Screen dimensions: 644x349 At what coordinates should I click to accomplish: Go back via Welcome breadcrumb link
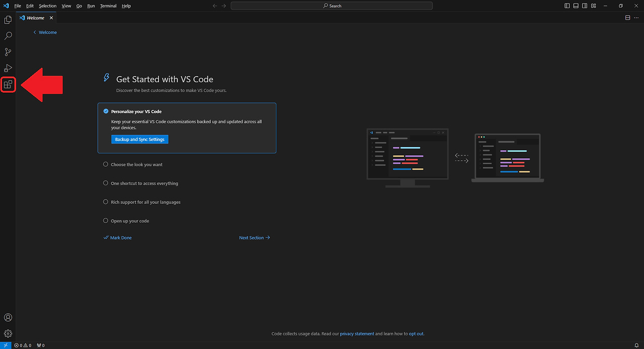(x=45, y=32)
